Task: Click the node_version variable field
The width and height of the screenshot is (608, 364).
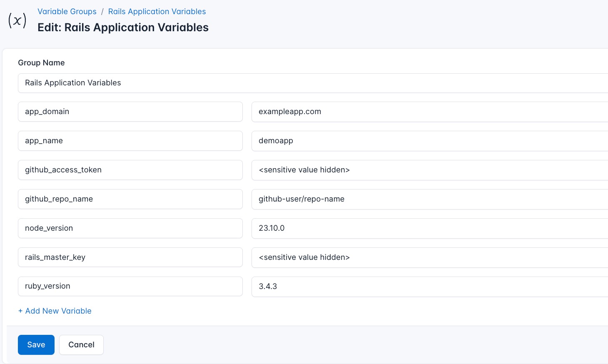Action: pos(130,228)
